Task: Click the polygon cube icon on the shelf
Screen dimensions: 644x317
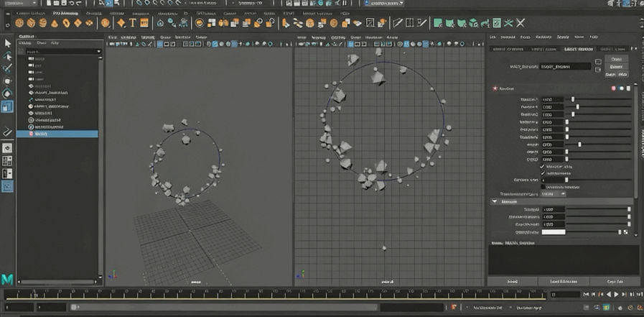Action: pos(32,23)
